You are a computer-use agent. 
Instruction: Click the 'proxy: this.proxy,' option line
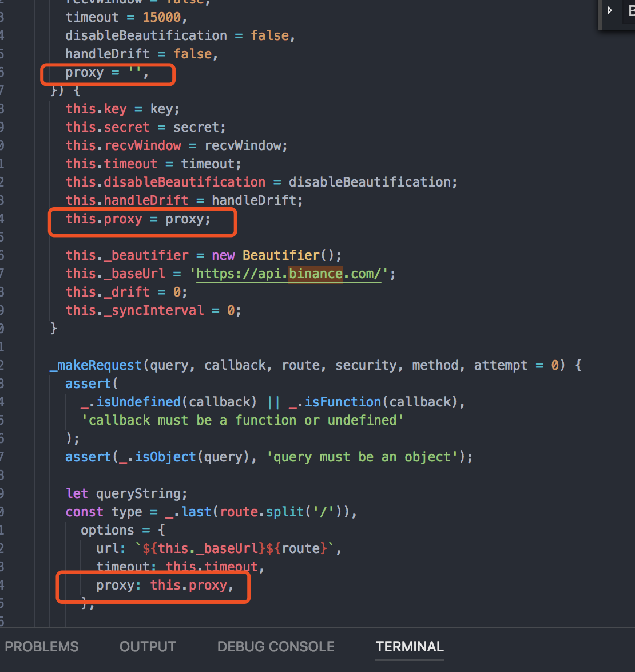165,586
